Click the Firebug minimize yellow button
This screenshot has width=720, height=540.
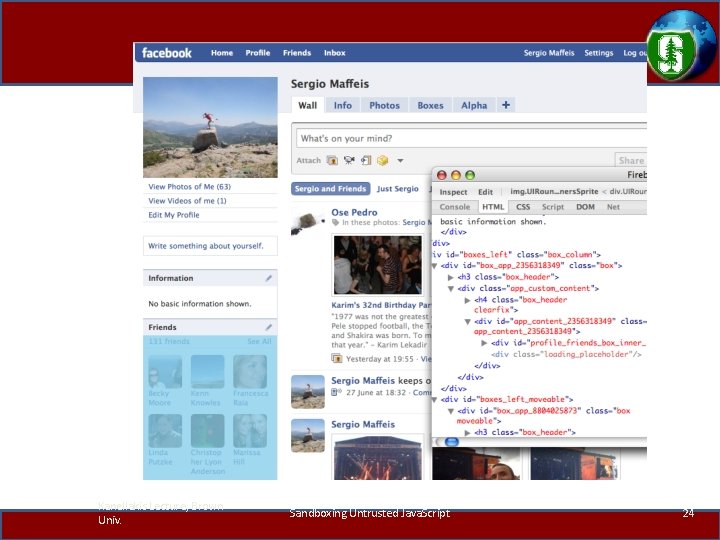456,175
